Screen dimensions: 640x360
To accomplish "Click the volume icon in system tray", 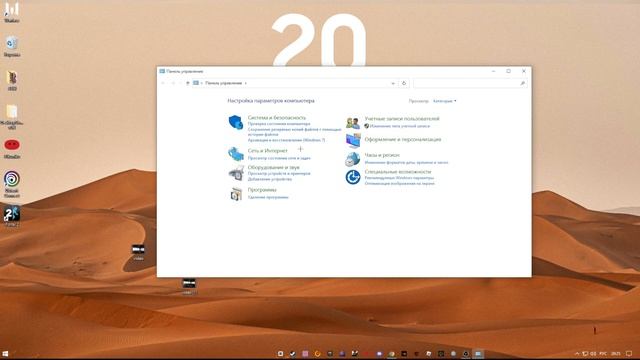I will pos(593,353).
